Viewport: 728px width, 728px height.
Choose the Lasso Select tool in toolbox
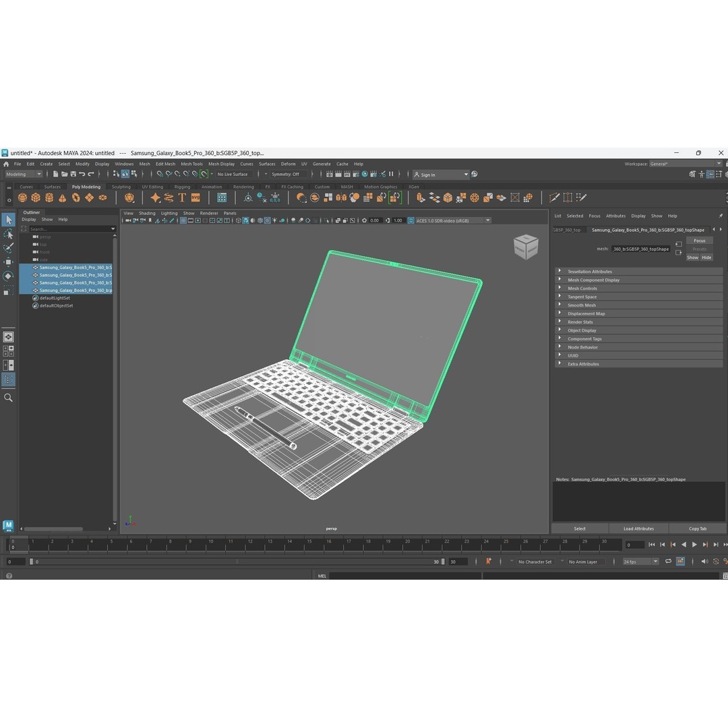click(x=8, y=234)
